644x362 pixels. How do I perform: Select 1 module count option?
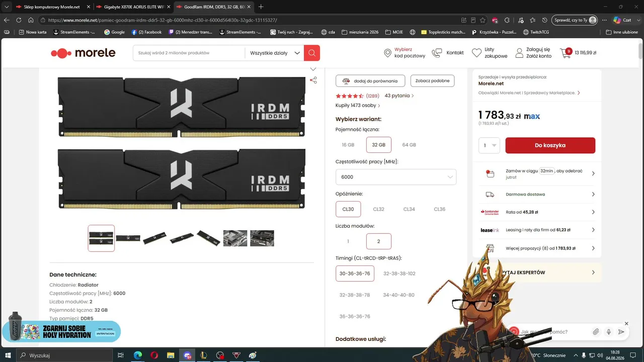coord(348,241)
